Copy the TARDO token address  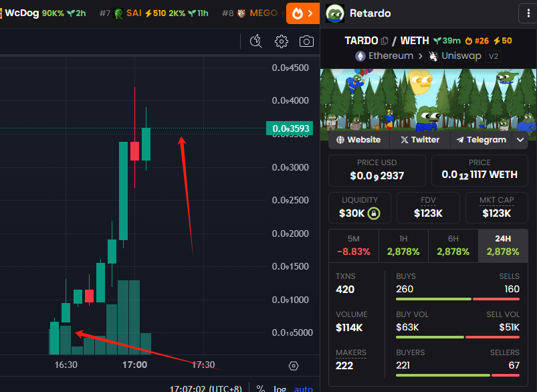pyautogui.click(x=385, y=41)
